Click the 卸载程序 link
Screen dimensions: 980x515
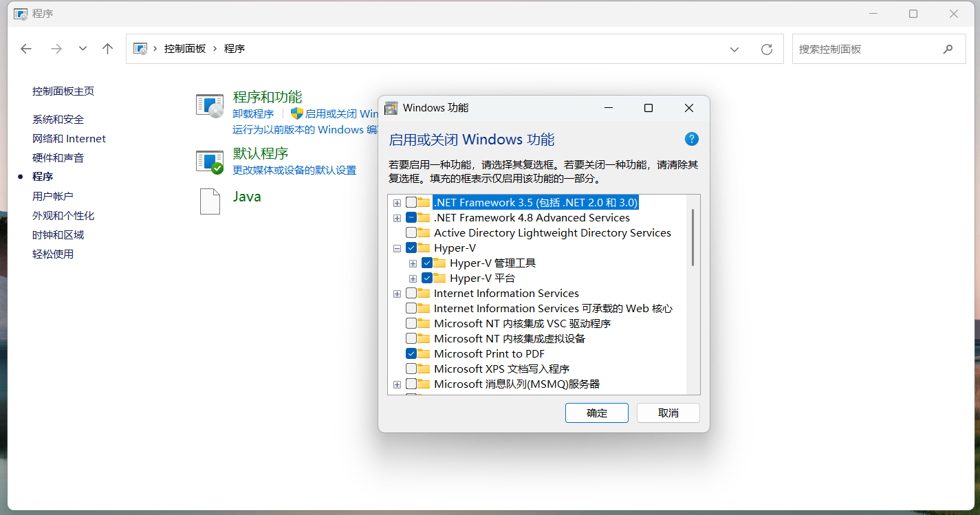tap(253, 114)
